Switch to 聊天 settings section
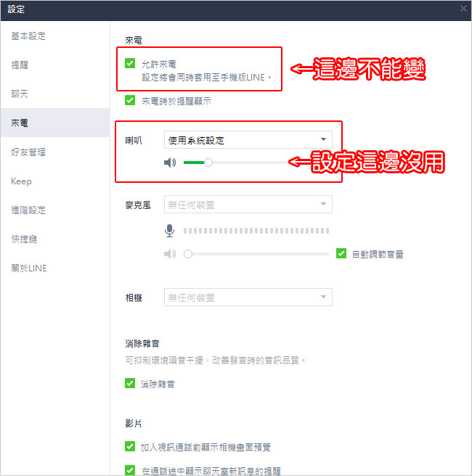Viewport: 472px width, 476px height. 20,94
